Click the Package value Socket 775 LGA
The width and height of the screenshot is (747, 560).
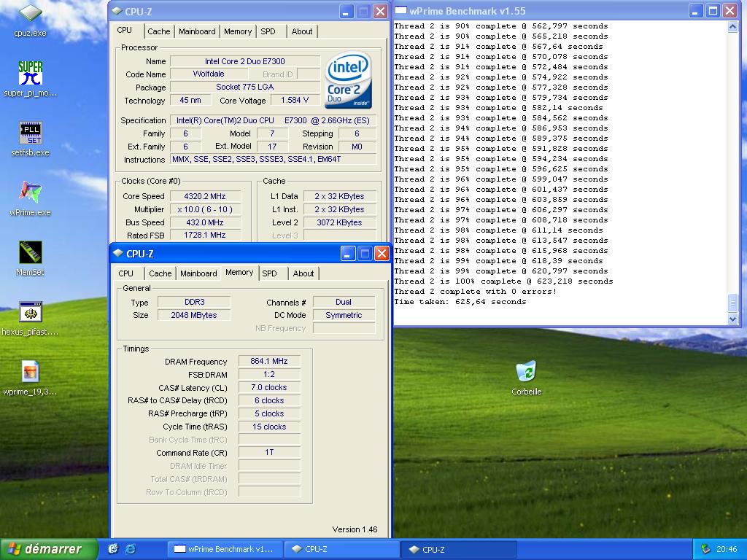click(245, 87)
